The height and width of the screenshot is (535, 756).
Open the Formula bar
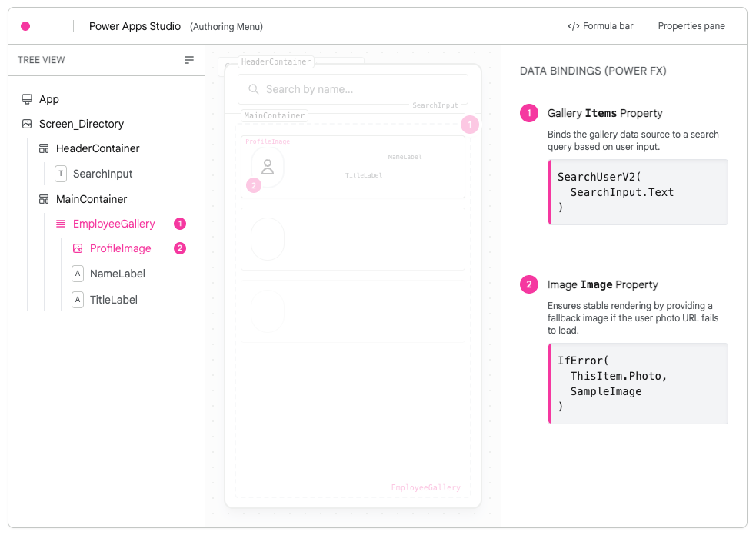(600, 26)
